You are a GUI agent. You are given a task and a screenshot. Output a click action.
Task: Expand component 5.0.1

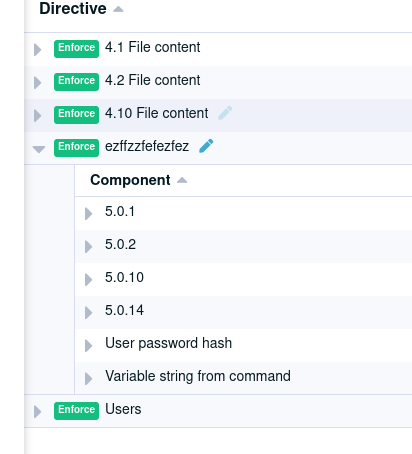pos(88,214)
